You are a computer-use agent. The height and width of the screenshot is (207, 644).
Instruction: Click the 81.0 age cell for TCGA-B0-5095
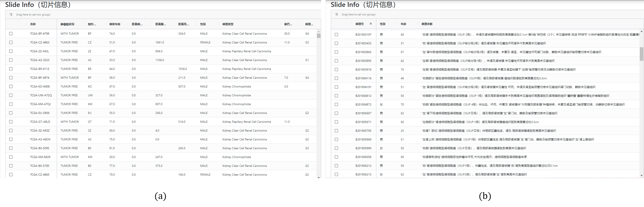[x=112, y=148]
